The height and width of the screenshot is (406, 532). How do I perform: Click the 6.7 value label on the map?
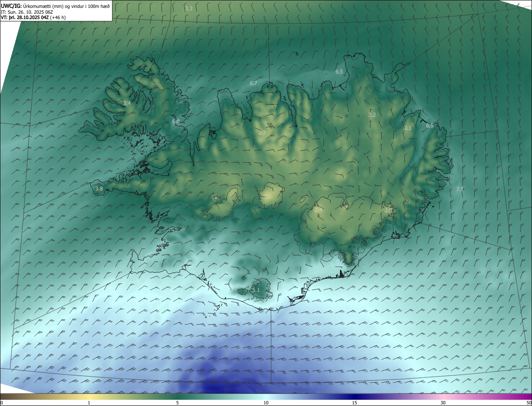pyautogui.click(x=254, y=83)
